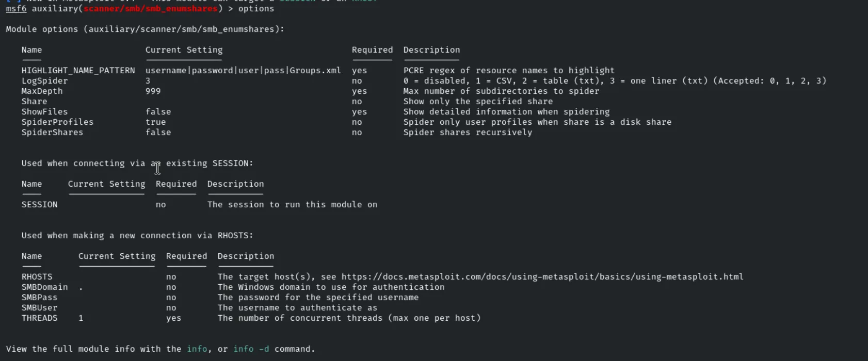Click the SMBPass option name

[x=39, y=298]
